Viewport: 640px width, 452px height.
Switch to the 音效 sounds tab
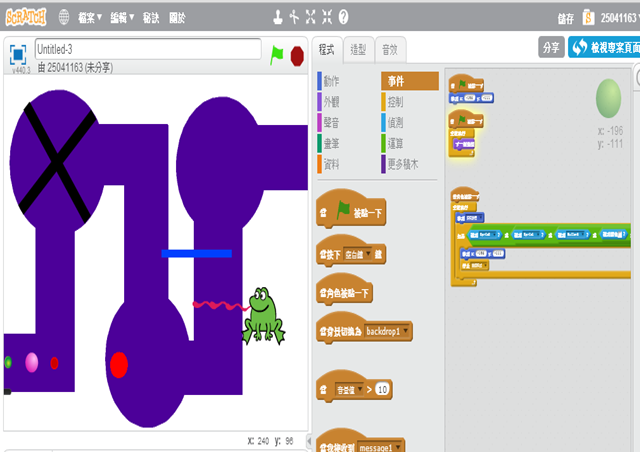tap(390, 50)
